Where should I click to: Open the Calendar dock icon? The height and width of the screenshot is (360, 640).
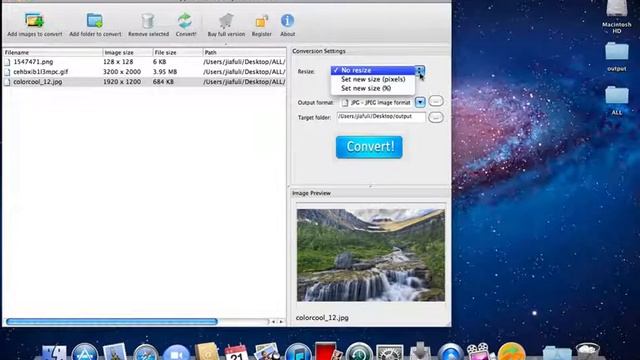pos(236,353)
